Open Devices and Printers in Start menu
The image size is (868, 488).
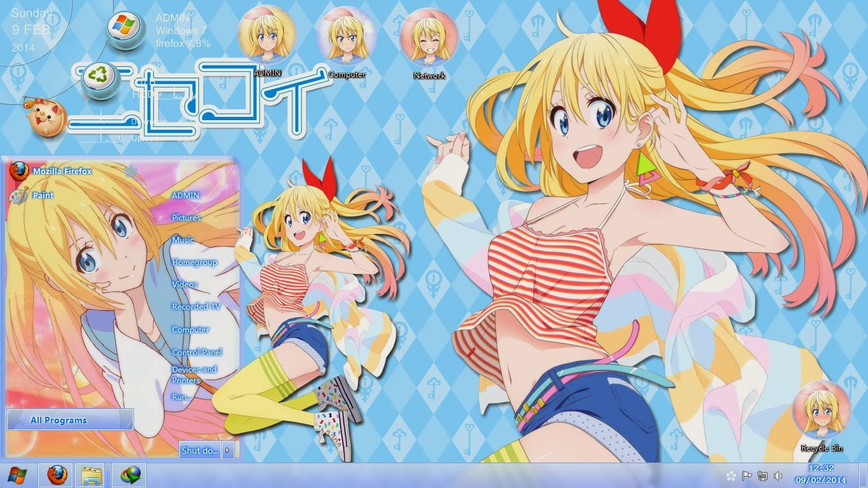tap(194, 375)
